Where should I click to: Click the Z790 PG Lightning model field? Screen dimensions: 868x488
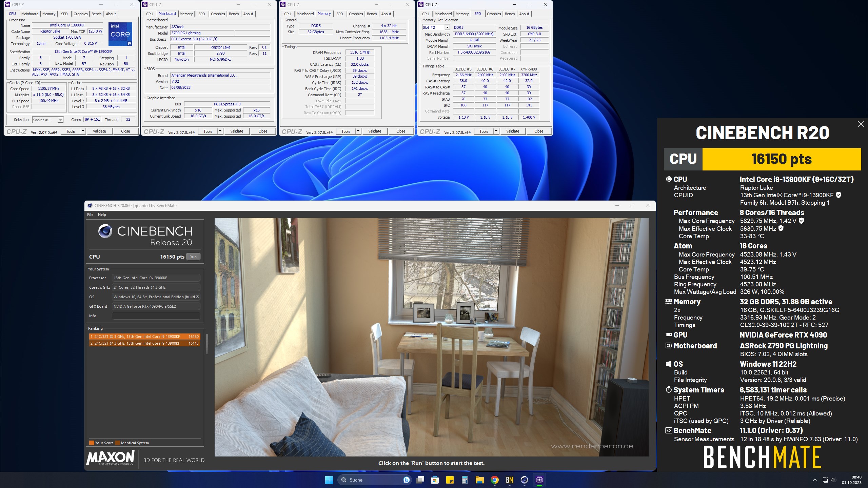[x=202, y=33]
